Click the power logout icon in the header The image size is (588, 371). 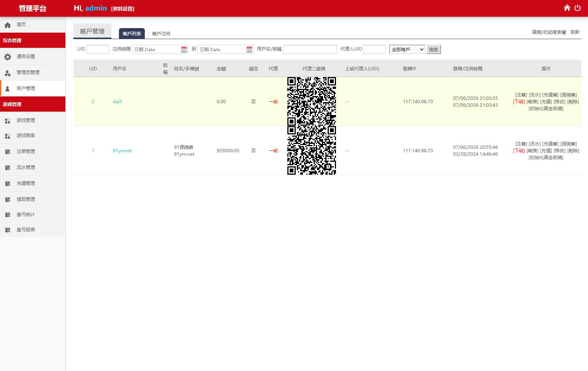(577, 8)
